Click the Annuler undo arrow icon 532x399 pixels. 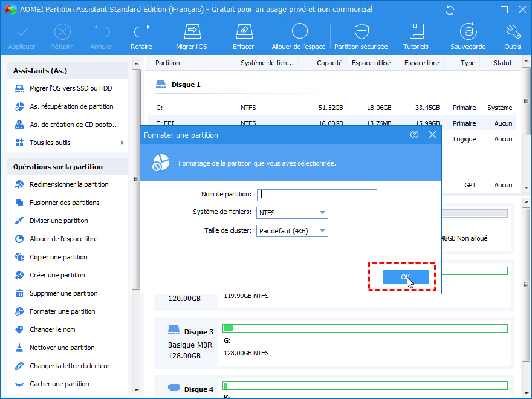pyautogui.click(x=102, y=32)
